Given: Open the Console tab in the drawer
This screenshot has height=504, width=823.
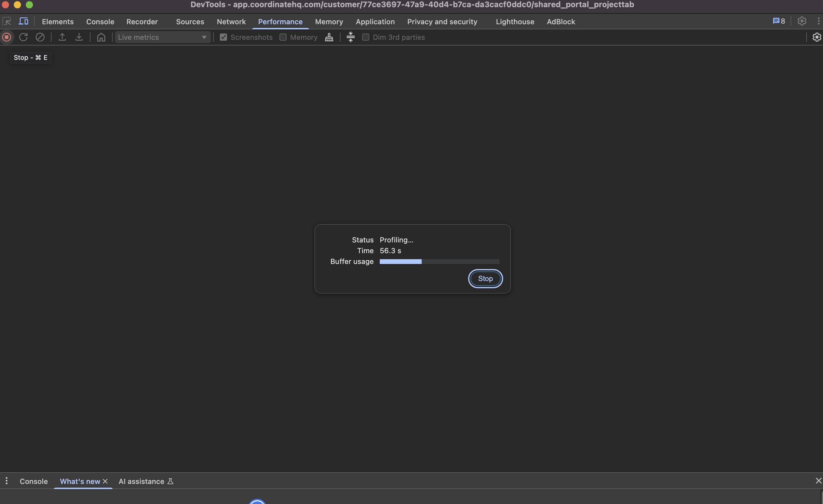Looking at the screenshot, I should click(x=34, y=481).
